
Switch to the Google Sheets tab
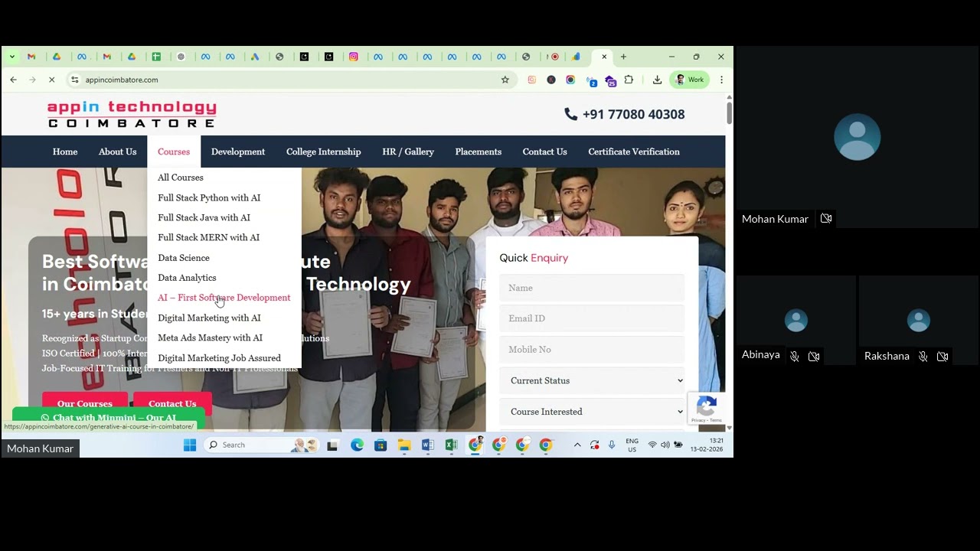156,57
